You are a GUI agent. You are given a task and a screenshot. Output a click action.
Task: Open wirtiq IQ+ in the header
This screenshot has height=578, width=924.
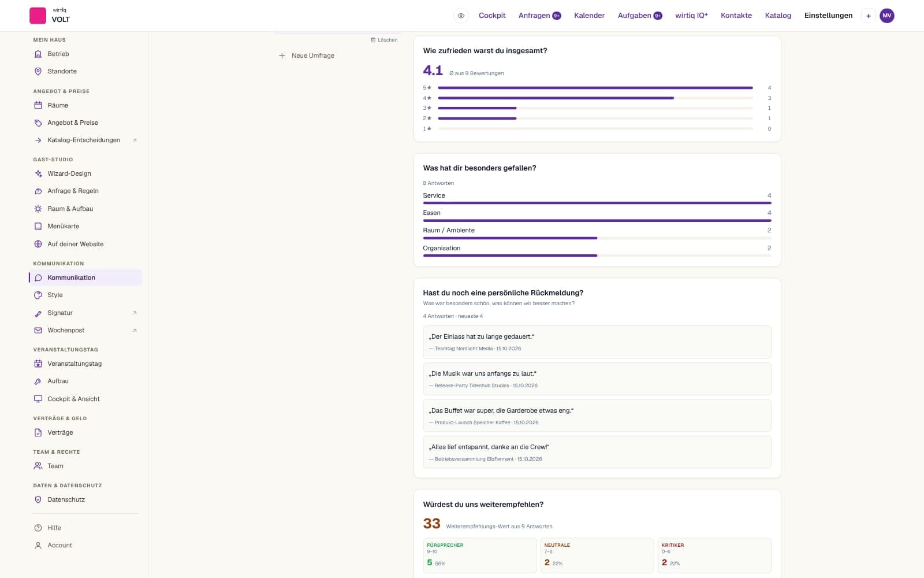pos(691,16)
